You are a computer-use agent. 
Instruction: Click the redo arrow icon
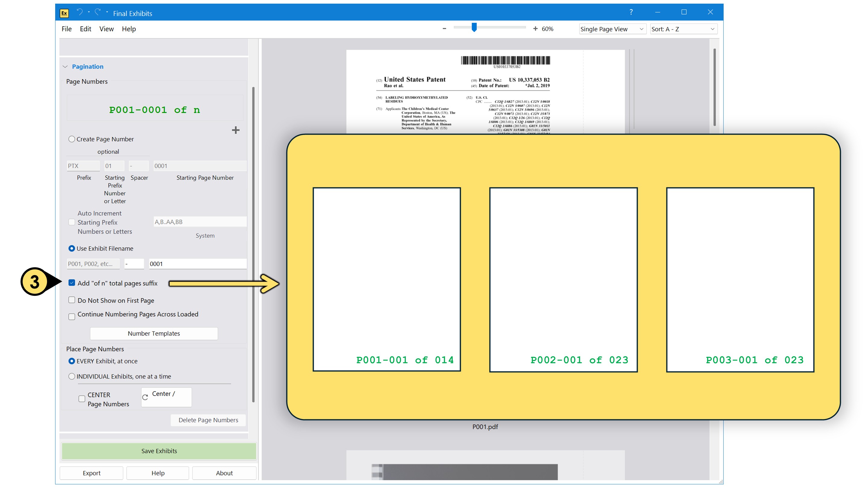pos(98,12)
